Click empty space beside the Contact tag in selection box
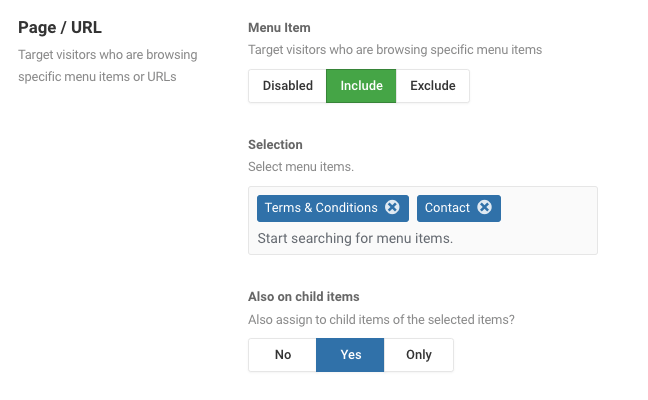 (548, 208)
